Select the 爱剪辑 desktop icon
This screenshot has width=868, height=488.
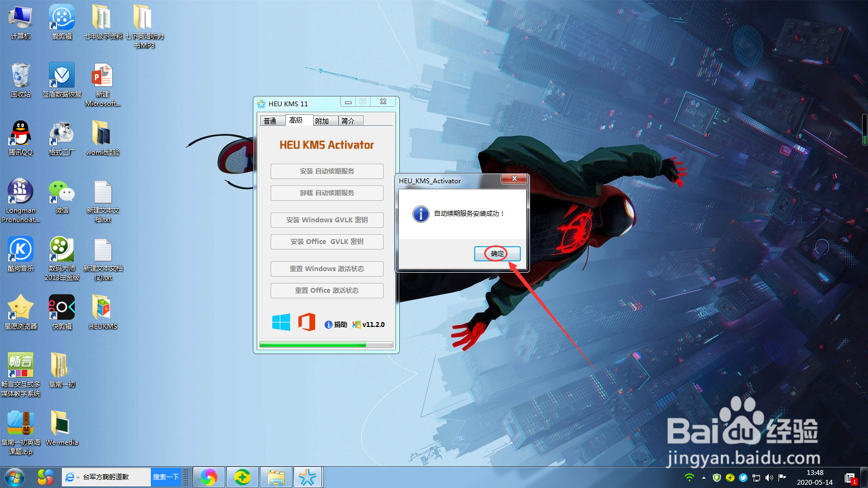[x=62, y=22]
